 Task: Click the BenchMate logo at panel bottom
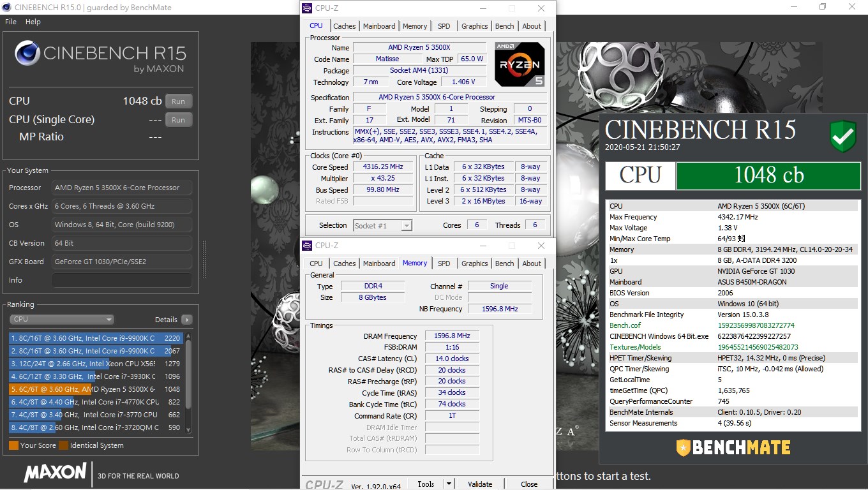click(733, 447)
